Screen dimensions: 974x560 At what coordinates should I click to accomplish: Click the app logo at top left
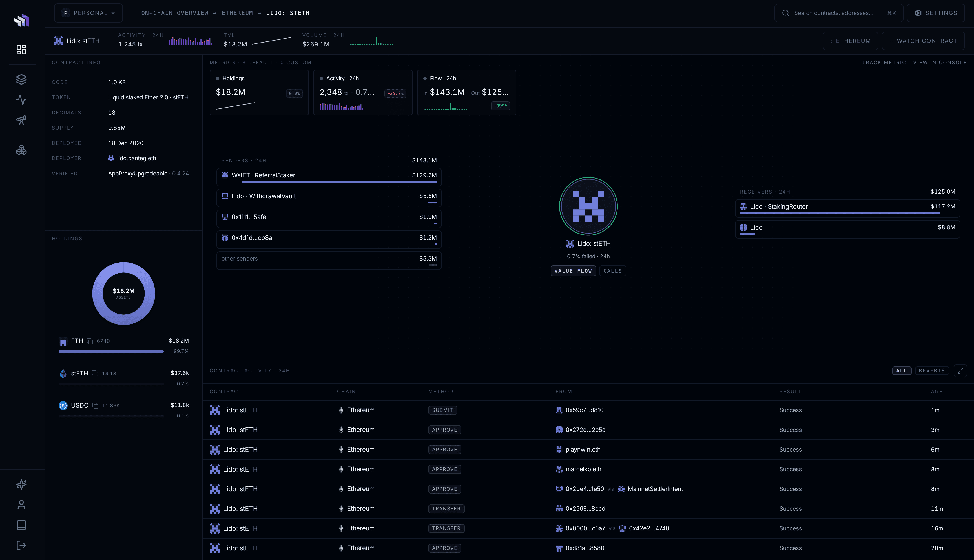[x=21, y=20]
